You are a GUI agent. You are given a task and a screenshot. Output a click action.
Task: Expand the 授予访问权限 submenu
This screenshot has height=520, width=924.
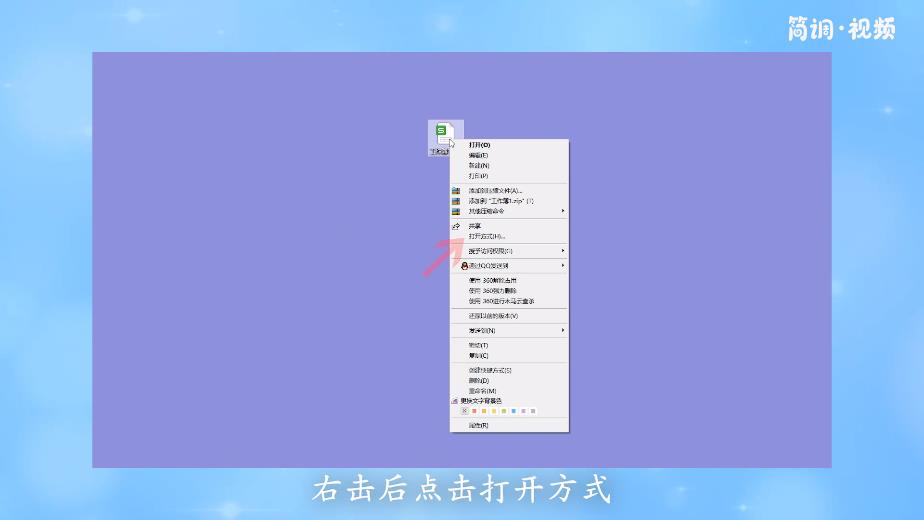[x=509, y=251]
